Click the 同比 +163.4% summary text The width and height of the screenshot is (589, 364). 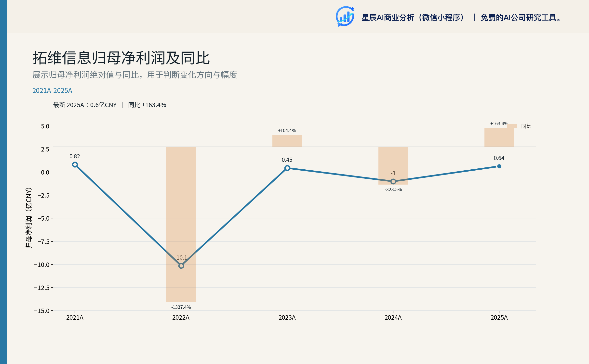click(x=147, y=105)
